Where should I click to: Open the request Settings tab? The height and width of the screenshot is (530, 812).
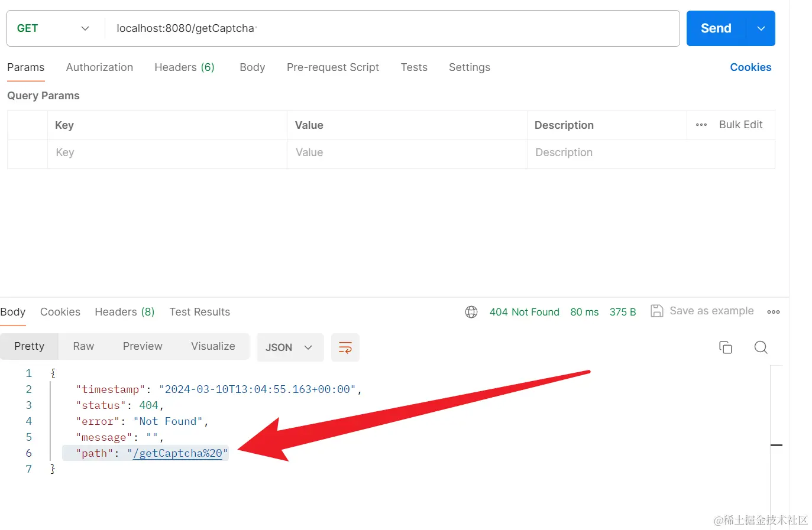470,67
